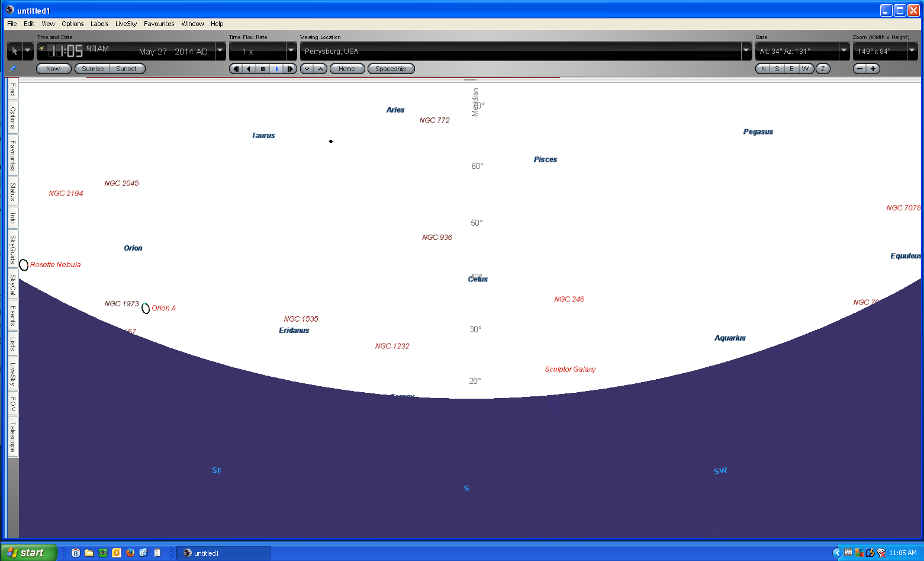Click the zoom out minus button
Screen dimensions: 924x561
(860, 69)
